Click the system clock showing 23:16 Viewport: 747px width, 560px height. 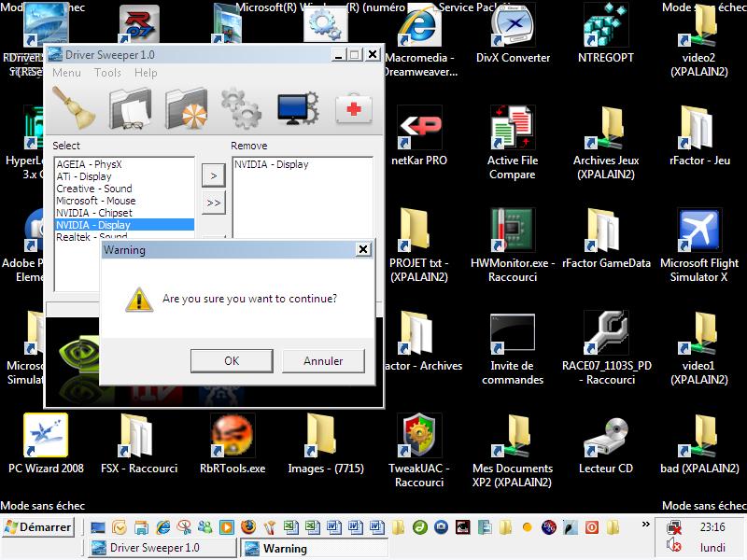click(712, 527)
